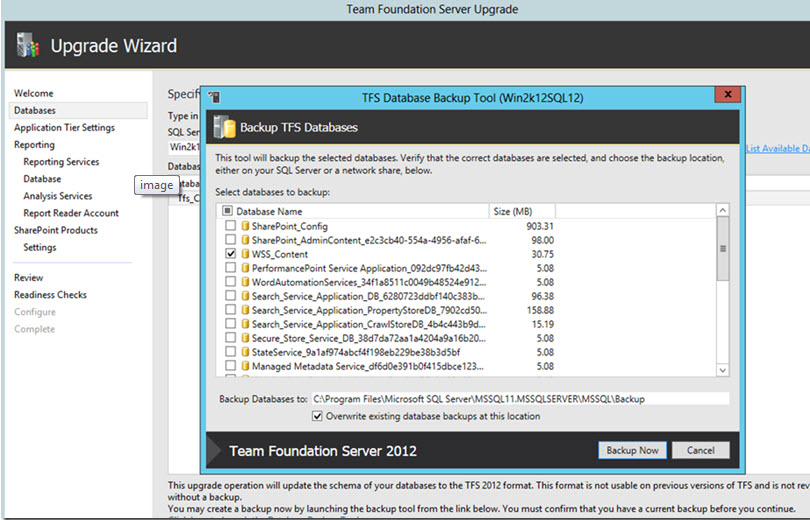Check the StateService checkbox

pos(230,352)
